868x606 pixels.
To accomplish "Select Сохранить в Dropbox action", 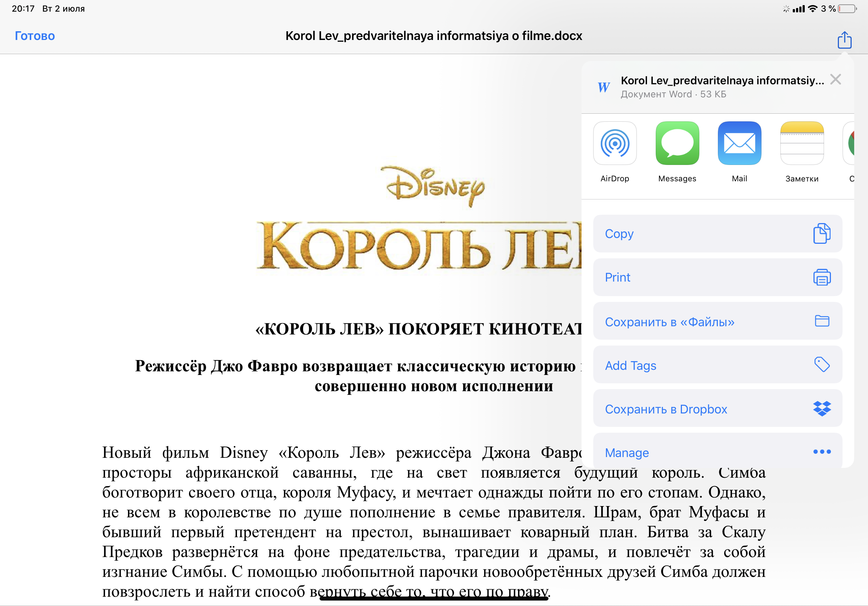I will 717,409.
